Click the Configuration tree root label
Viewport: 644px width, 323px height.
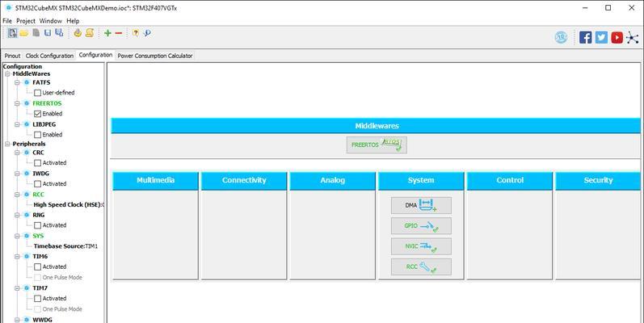point(22,66)
